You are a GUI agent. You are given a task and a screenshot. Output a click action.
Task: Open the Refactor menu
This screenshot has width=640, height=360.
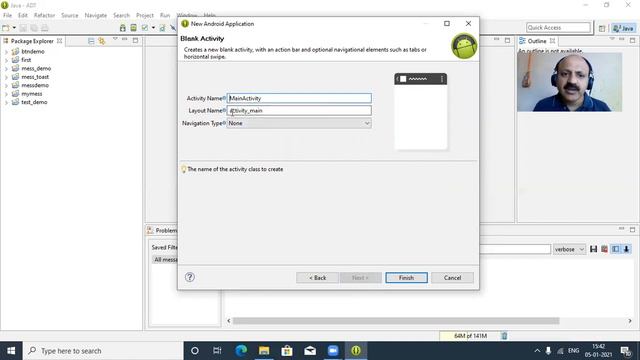(x=44, y=15)
